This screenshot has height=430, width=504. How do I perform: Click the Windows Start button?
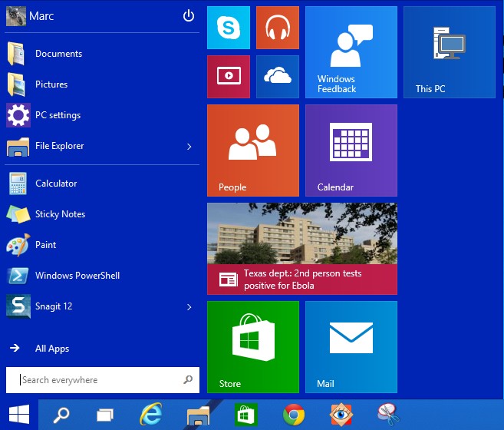point(19,415)
